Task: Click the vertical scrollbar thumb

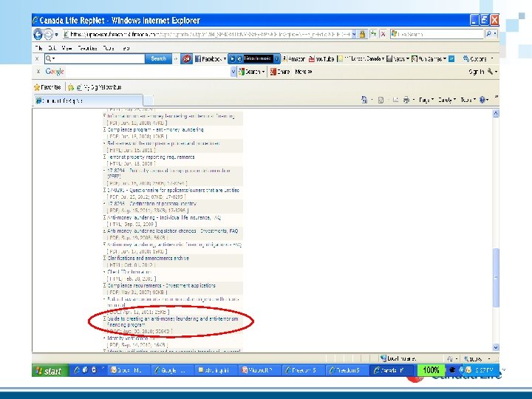Action: click(x=496, y=278)
